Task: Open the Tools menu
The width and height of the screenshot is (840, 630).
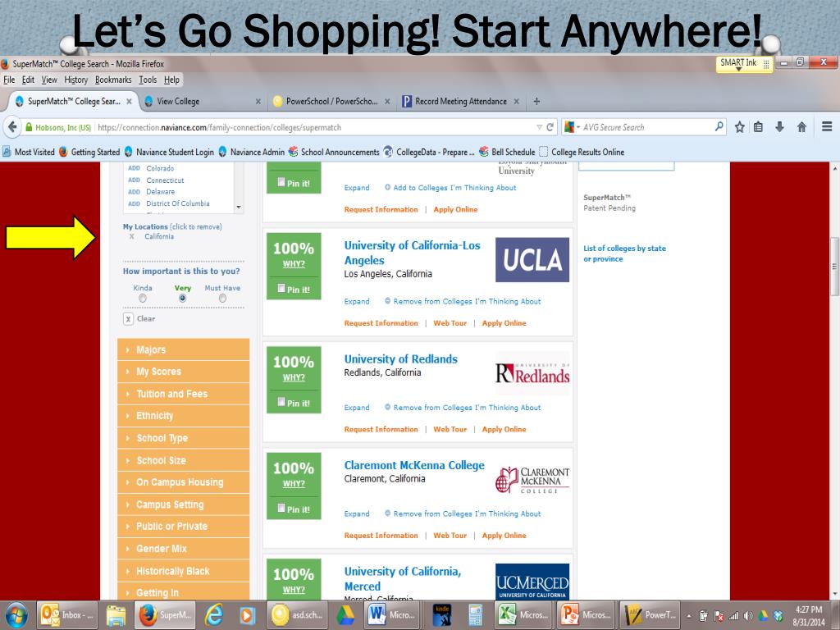Action: (148, 80)
